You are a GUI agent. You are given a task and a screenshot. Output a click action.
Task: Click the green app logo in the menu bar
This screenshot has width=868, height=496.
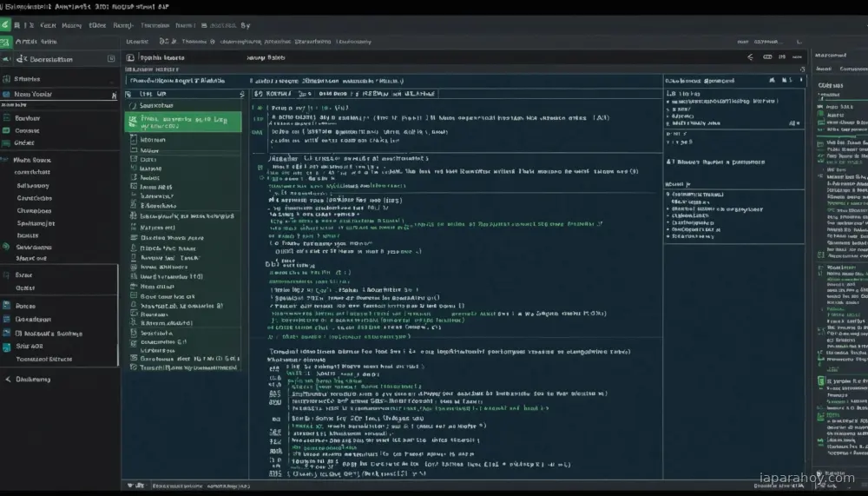point(5,25)
